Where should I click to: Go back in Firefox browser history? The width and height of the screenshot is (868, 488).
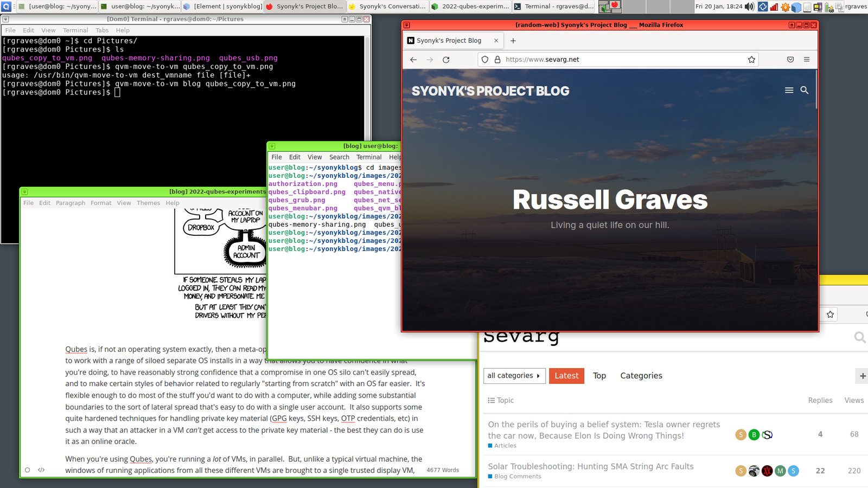pyautogui.click(x=413, y=60)
